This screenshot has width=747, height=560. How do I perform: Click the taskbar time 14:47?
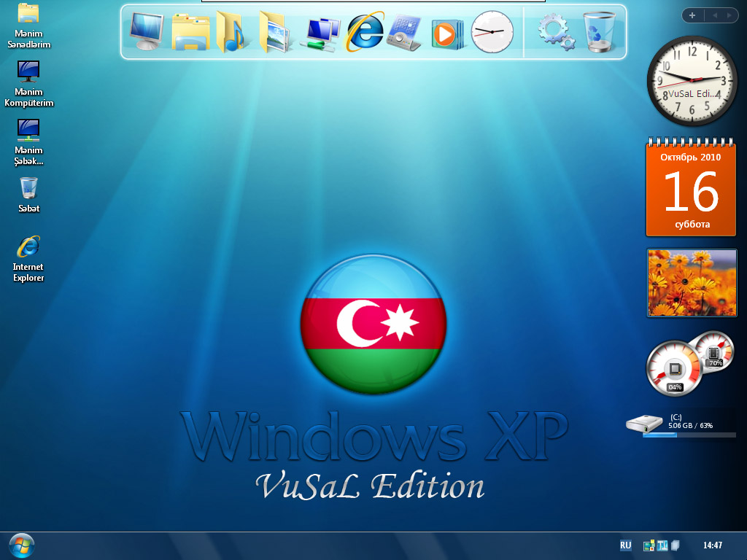click(713, 545)
